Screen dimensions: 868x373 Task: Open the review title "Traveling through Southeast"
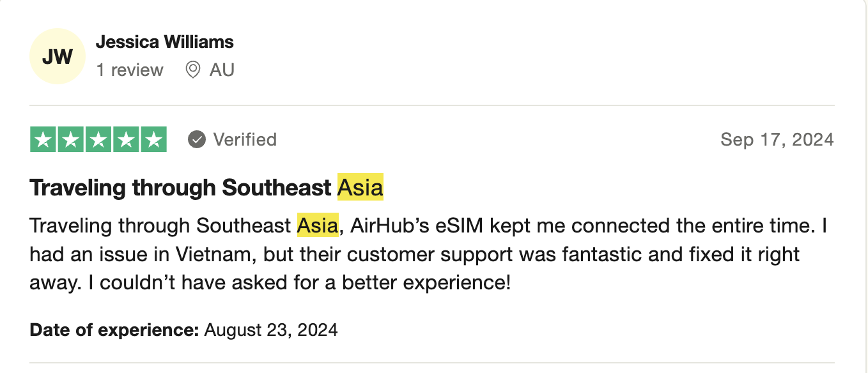tap(181, 187)
